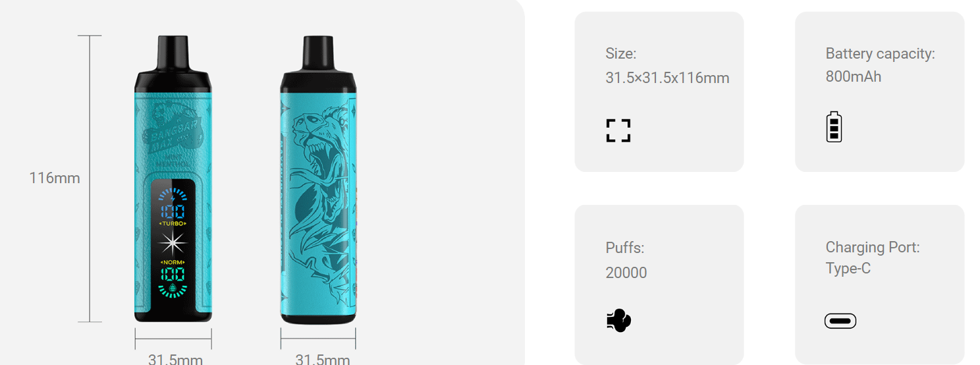Select the front view vape image
The height and width of the screenshot is (365, 980).
[x=173, y=179]
